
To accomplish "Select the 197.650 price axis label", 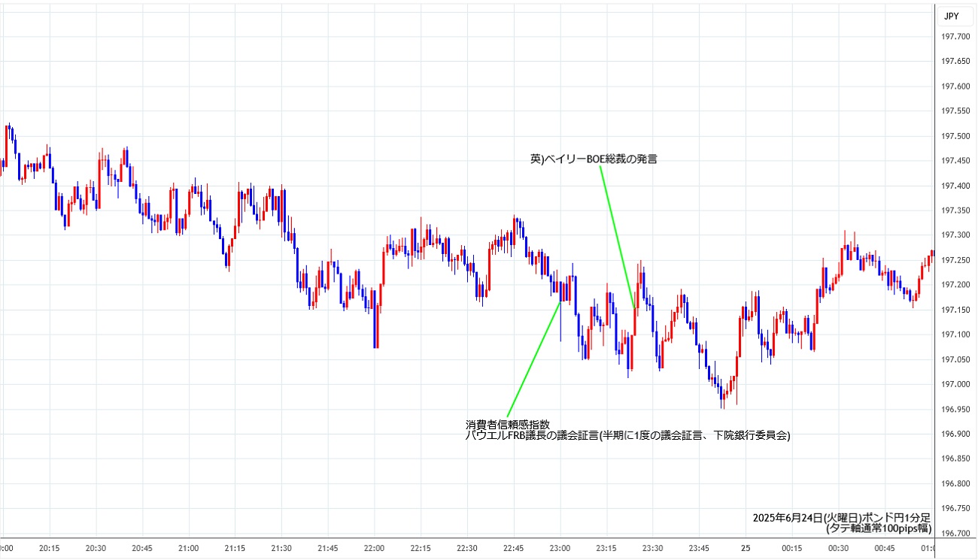I will point(955,62).
